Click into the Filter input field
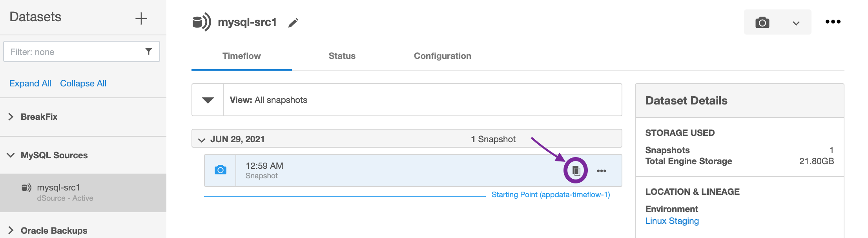Image resolution: width=868 pixels, height=238 pixels. click(71, 51)
